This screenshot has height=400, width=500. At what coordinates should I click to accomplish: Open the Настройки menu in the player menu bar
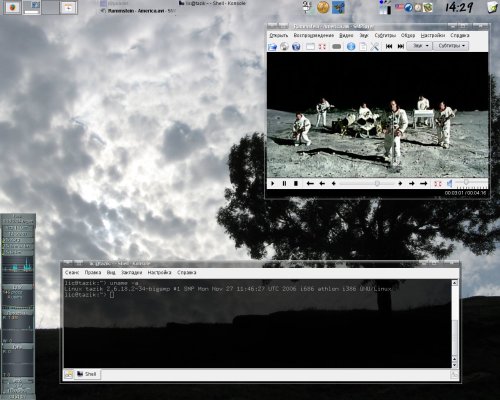click(x=433, y=35)
